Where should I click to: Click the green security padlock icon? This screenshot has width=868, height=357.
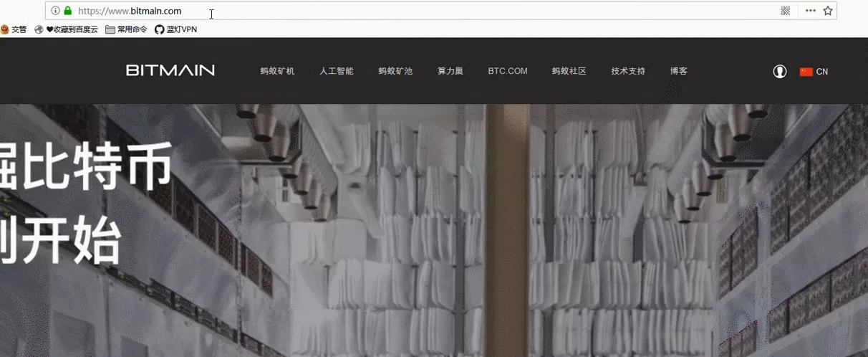(x=68, y=11)
